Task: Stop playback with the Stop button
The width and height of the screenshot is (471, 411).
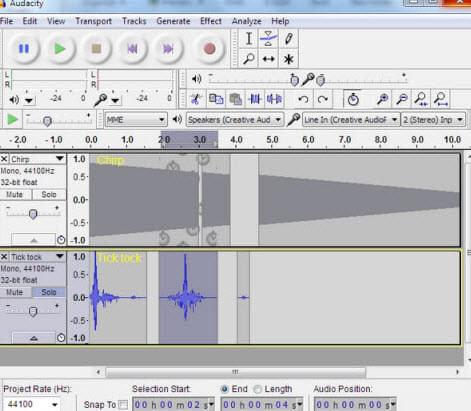Action: [96, 49]
